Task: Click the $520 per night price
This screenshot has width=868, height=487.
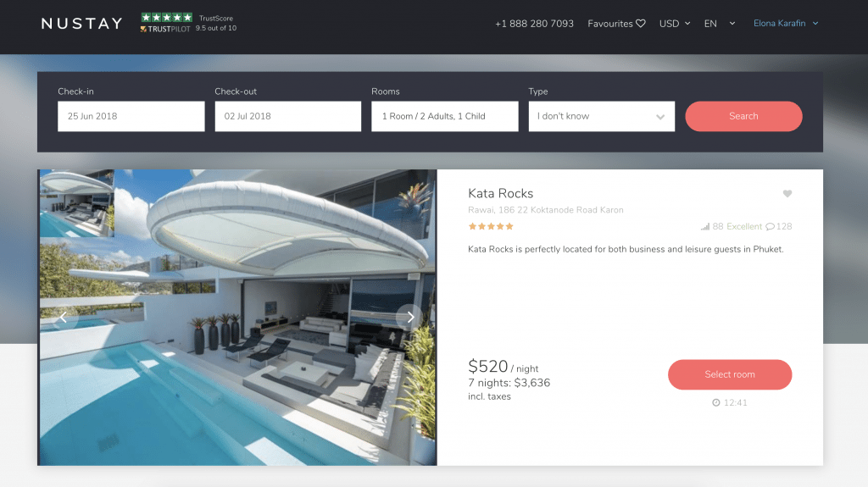Action: (x=504, y=367)
